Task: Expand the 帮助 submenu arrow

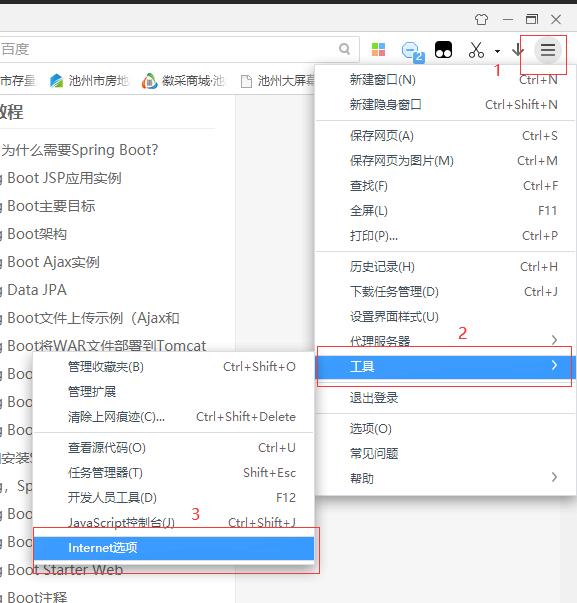Action: click(x=554, y=477)
